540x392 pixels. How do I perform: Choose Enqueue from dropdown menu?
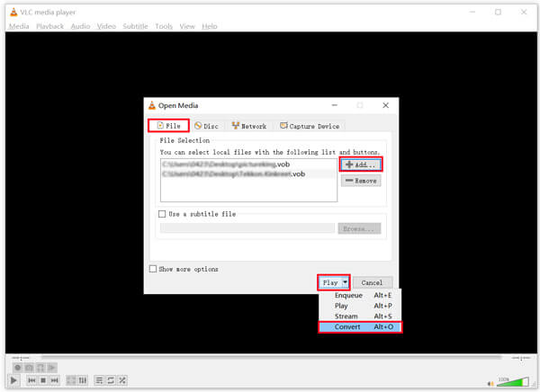(360, 295)
